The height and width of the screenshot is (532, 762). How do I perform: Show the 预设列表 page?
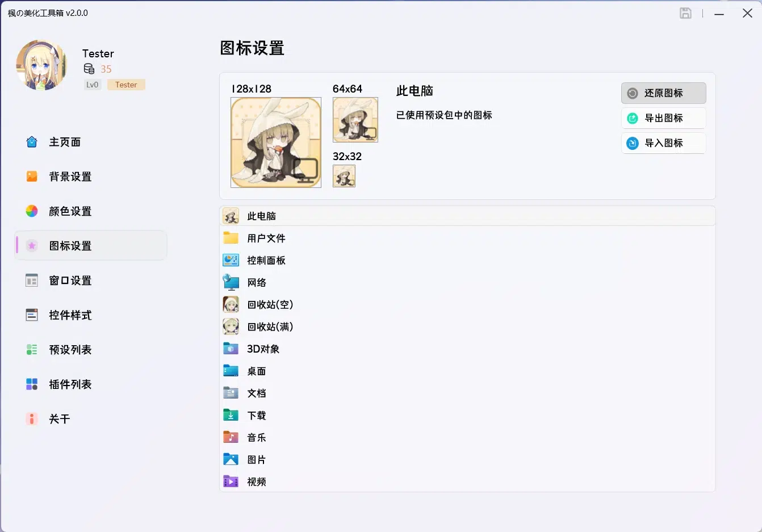click(x=91, y=350)
